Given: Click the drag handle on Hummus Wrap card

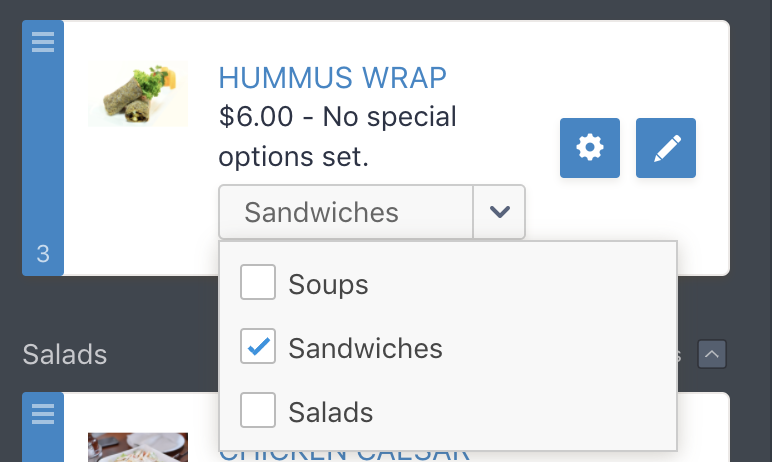Looking at the screenshot, I should pos(42,42).
